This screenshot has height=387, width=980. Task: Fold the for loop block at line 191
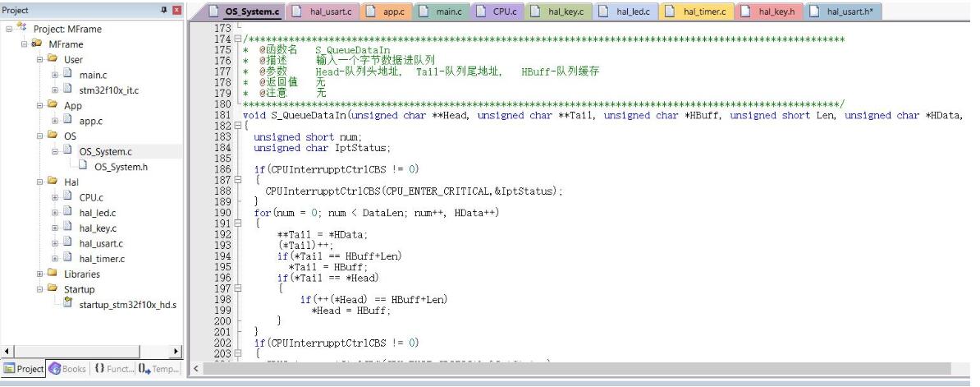(x=237, y=223)
